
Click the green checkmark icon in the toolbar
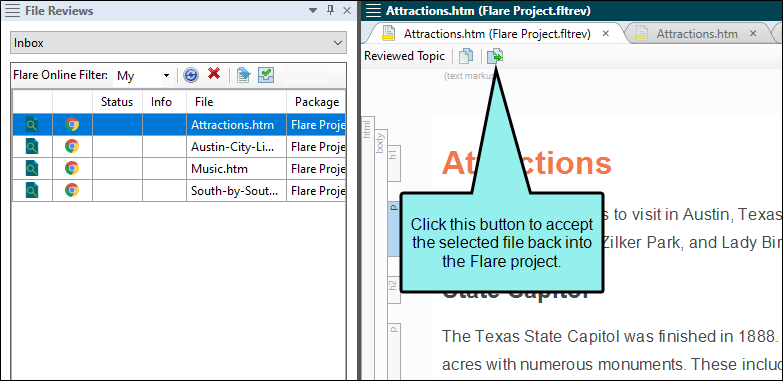coord(266,75)
